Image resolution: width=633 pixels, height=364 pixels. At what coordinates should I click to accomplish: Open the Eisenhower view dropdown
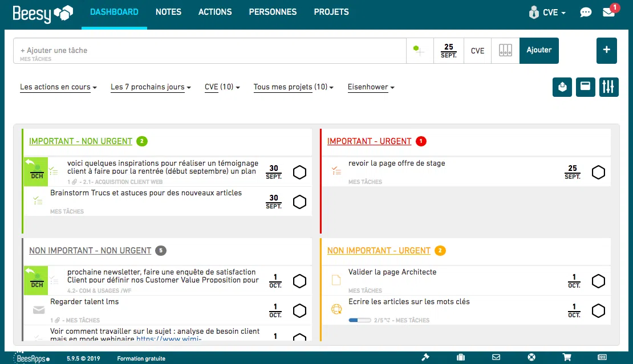[371, 87]
